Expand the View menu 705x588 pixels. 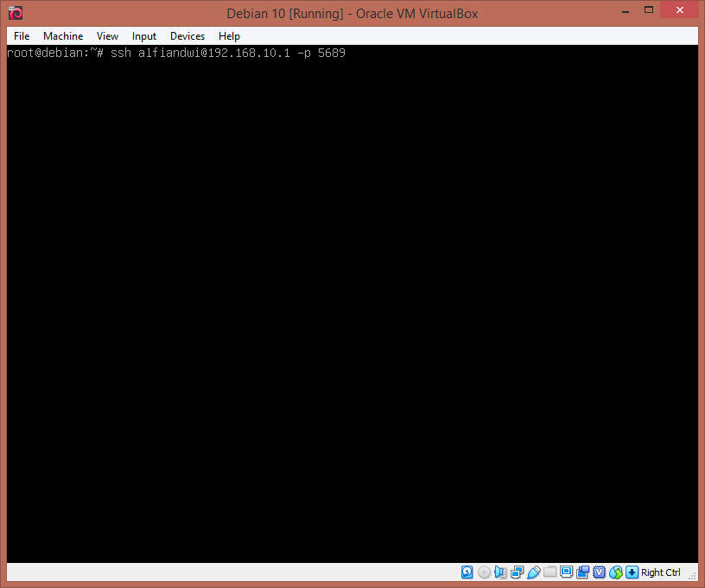[107, 36]
